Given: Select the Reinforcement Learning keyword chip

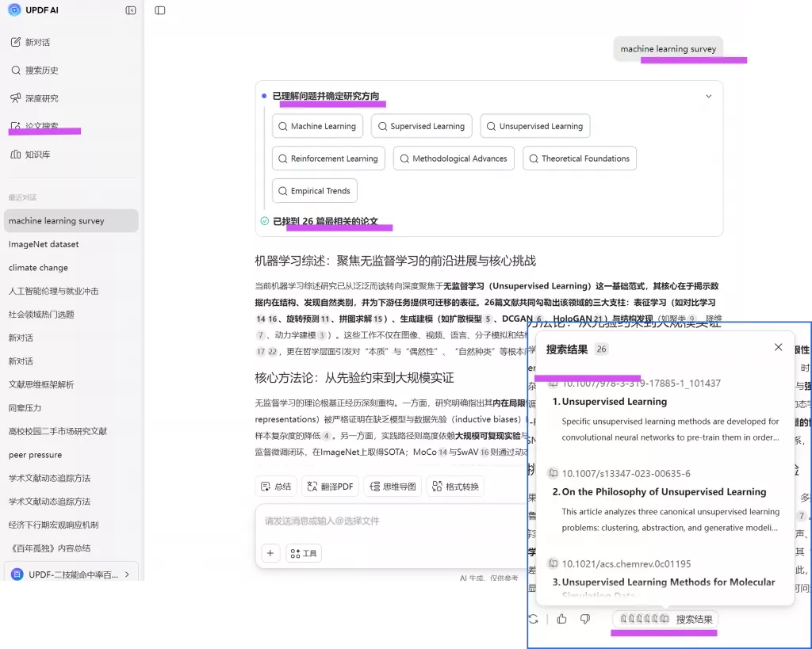Looking at the screenshot, I should tap(327, 158).
